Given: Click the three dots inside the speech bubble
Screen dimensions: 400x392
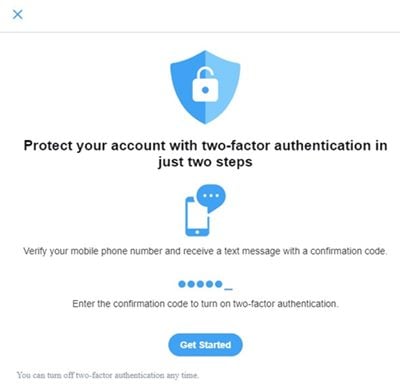Looking at the screenshot, I should pos(211,196).
